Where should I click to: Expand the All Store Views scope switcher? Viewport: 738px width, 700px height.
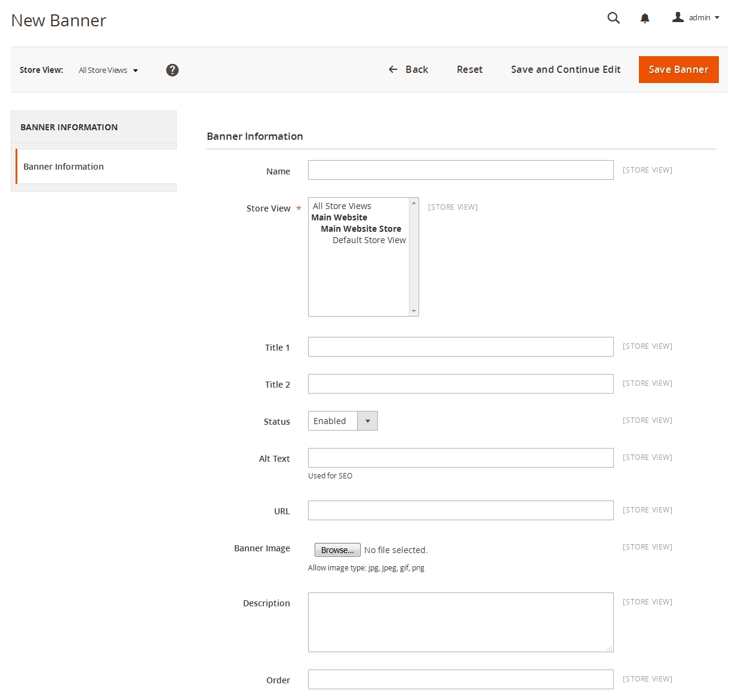tap(108, 70)
